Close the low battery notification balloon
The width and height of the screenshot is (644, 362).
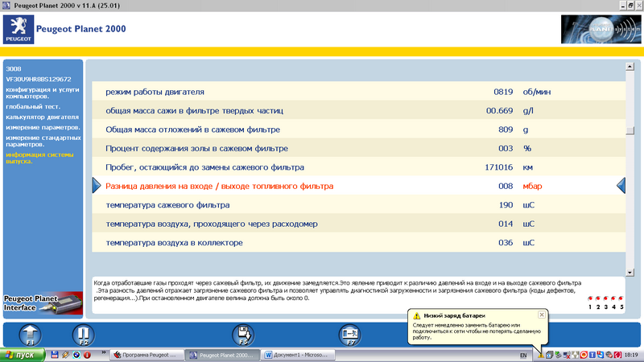[541, 315]
